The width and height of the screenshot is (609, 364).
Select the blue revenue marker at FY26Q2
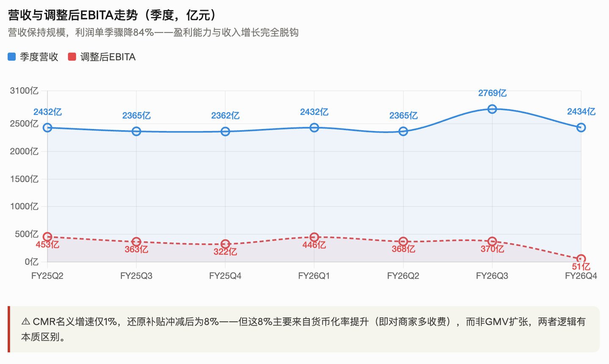click(403, 131)
